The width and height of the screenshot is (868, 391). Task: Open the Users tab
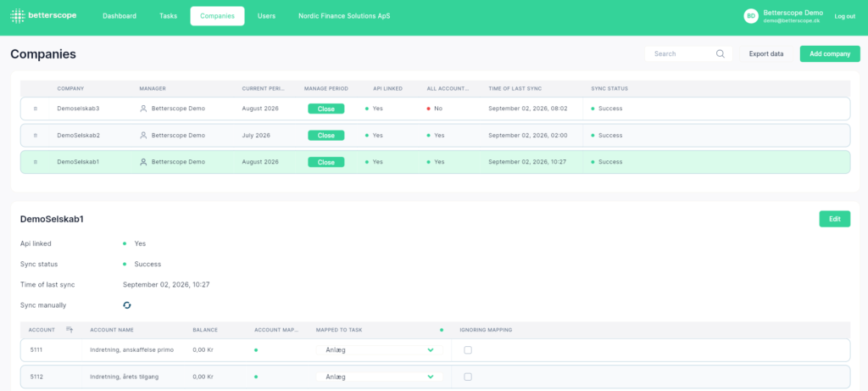click(266, 16)
